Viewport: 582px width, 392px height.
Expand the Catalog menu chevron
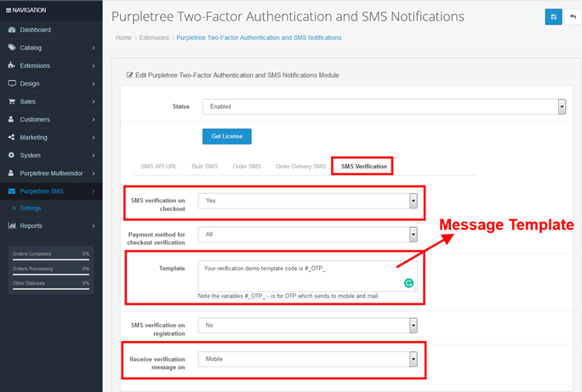click(x=94, y=48)
